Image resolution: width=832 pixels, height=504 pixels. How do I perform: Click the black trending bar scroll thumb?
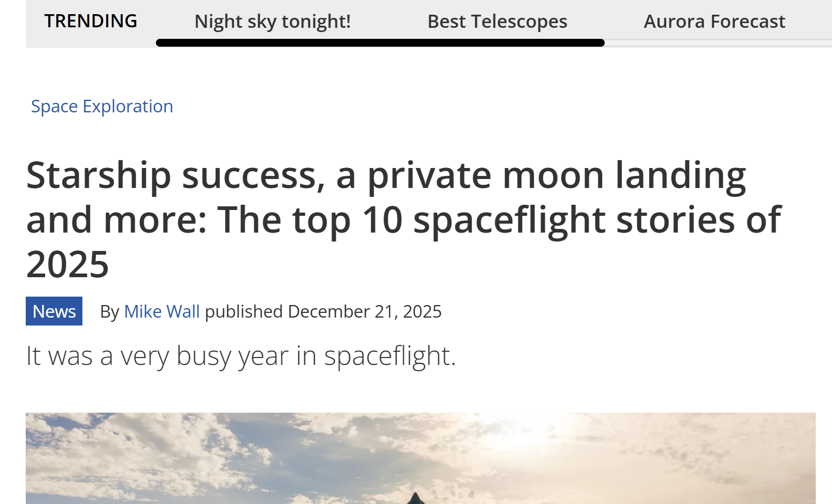tap(380, 43)
